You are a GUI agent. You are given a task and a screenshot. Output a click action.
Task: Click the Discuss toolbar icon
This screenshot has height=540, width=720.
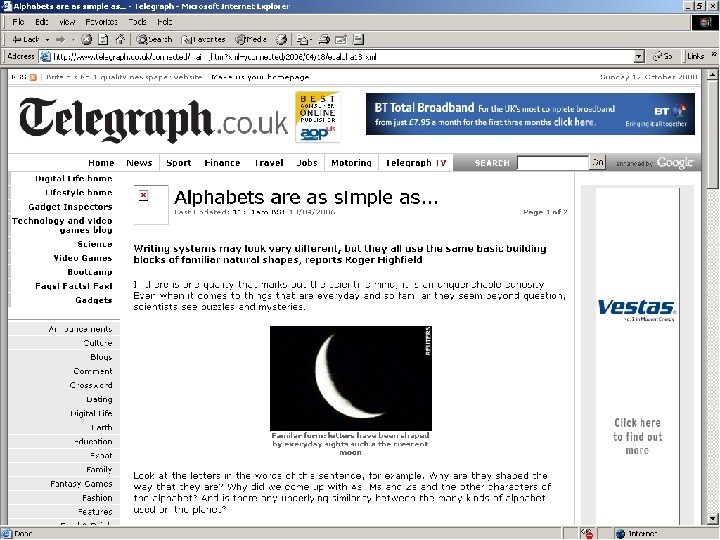click(359, 39)
